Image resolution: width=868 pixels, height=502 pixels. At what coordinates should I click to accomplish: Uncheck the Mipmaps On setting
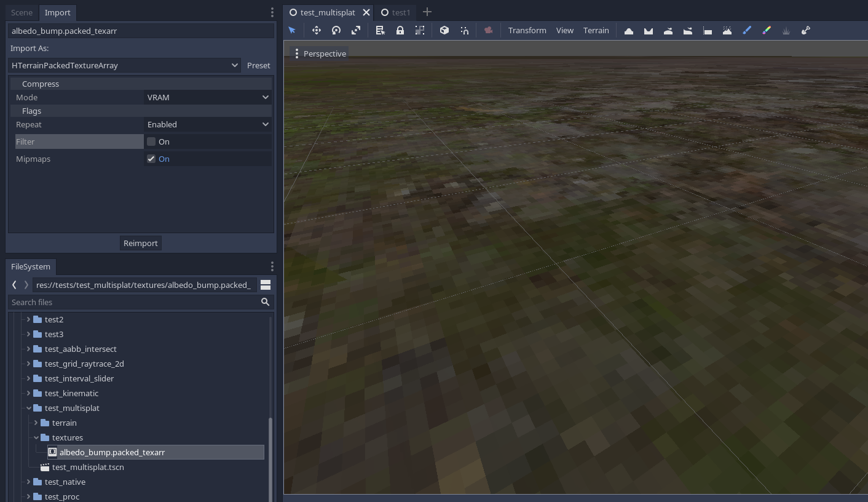(151, 159)
